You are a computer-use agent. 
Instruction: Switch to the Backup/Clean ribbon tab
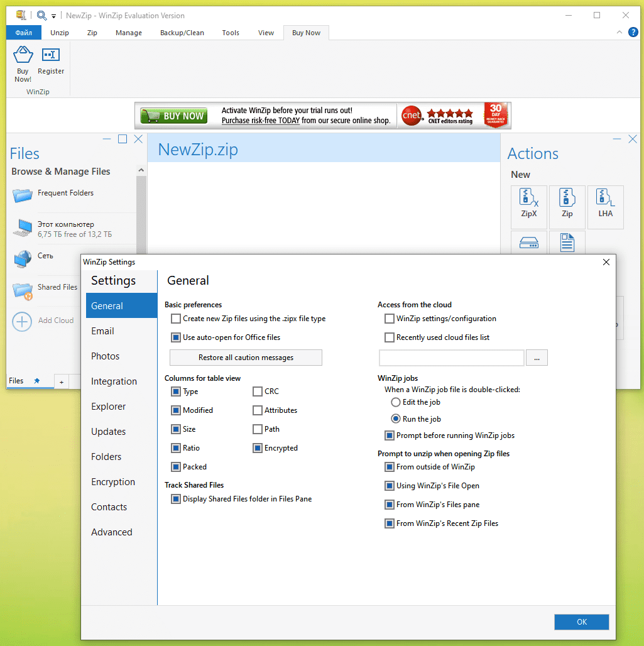point(182,33)
